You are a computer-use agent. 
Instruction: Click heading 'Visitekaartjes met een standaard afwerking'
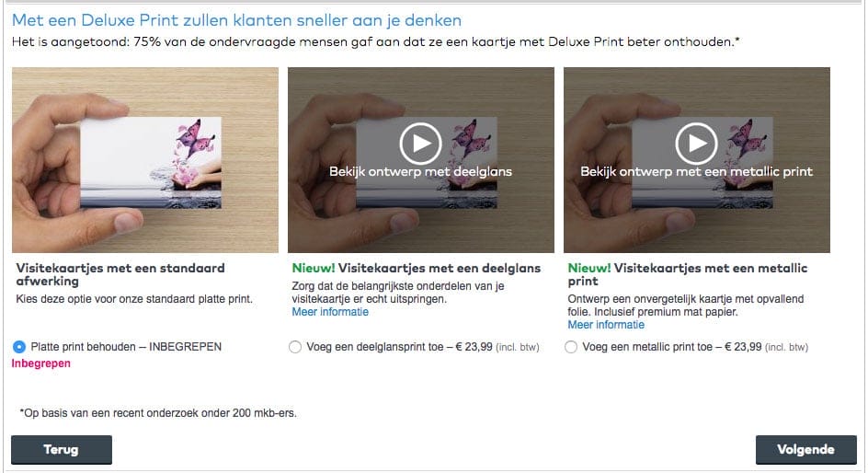click(x=120, y=275)
